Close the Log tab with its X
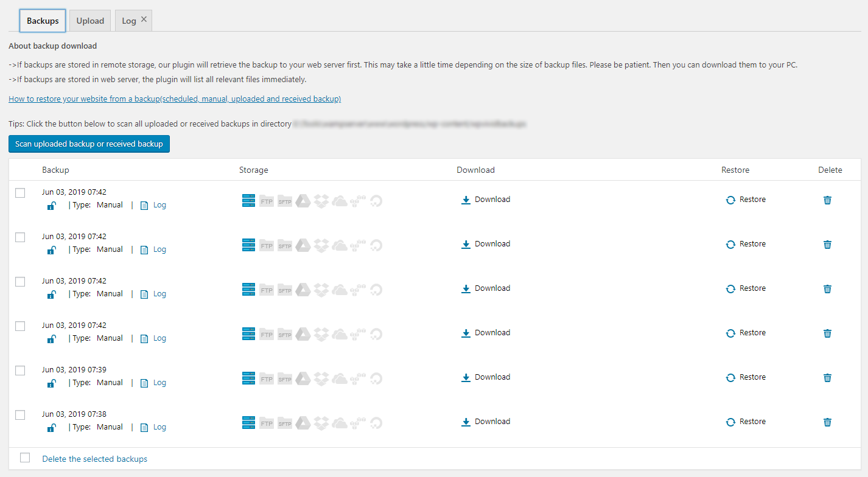Screen dimensions: 868x477 [144, 19]
